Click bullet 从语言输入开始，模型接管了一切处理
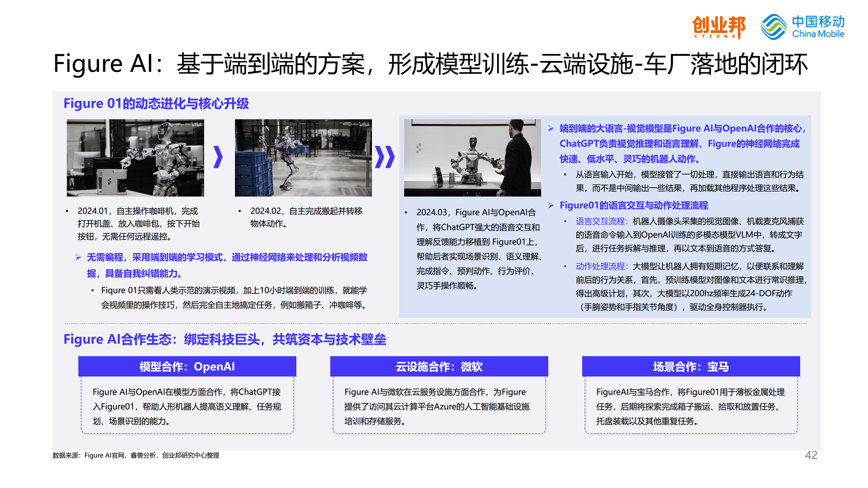Screen dimensions: 868x488 point(690,181)
